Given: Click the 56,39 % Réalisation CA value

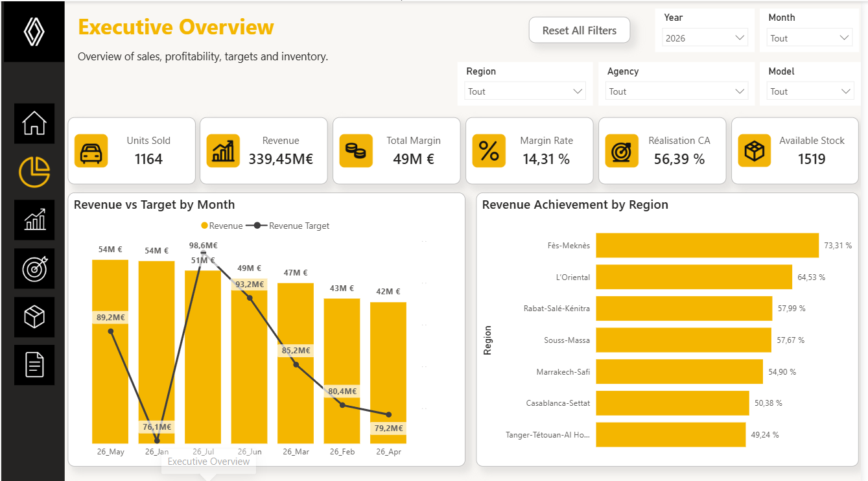Looking at the screenshot, I should pyautogui.click(x=679, y=159).
